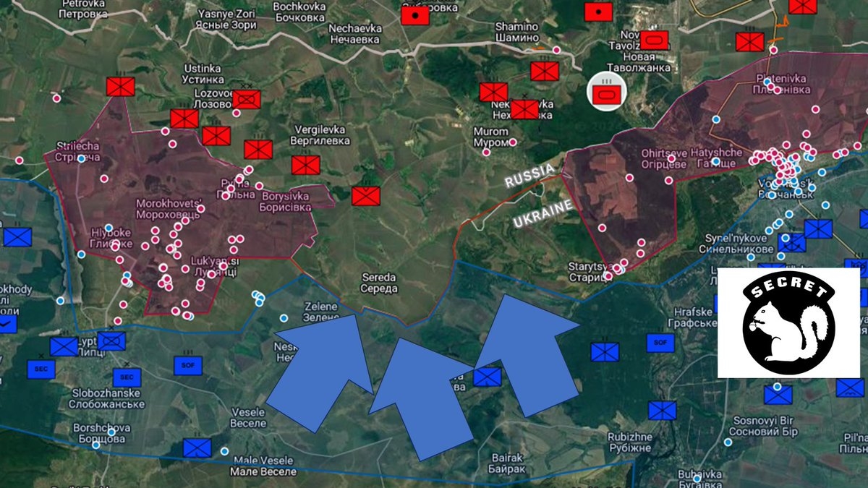
Task: Select the Rubizhne label
Action: [x=629, y=442]
